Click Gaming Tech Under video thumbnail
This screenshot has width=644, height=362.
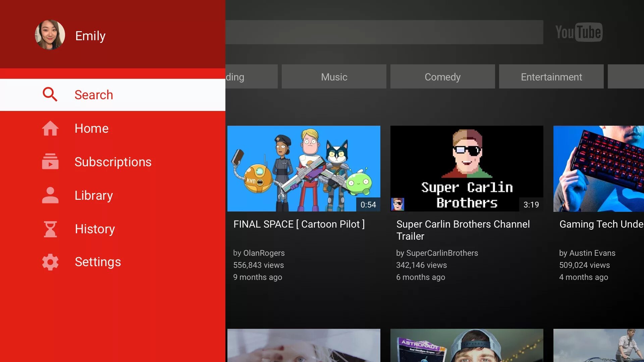(x=600, y=168)
